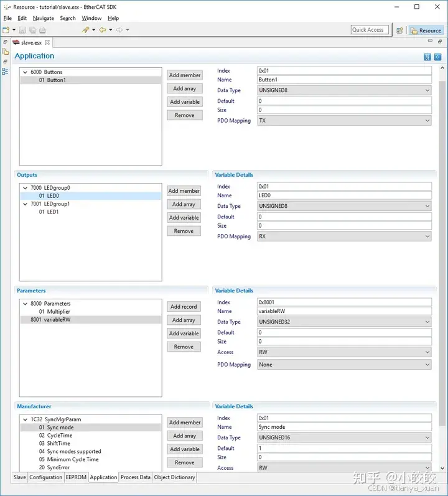448x496 pixels.
Task: Click the minimize editor area icon
Action: click(x=430, y=41)
